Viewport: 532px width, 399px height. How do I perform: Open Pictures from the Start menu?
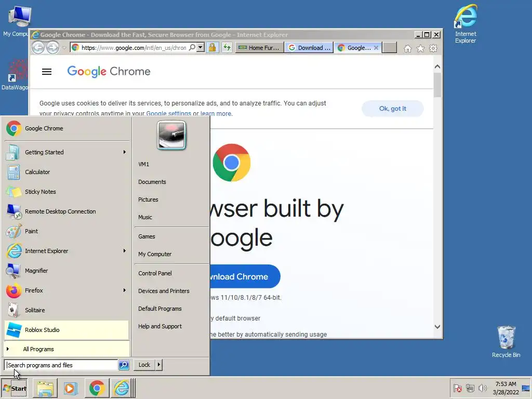(x=148, y=199)
